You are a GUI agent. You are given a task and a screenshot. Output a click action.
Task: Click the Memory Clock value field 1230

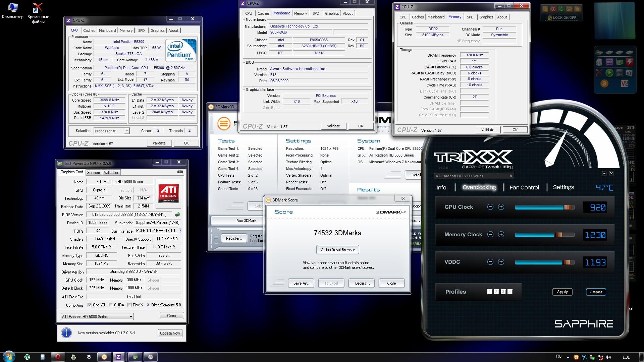595,235
